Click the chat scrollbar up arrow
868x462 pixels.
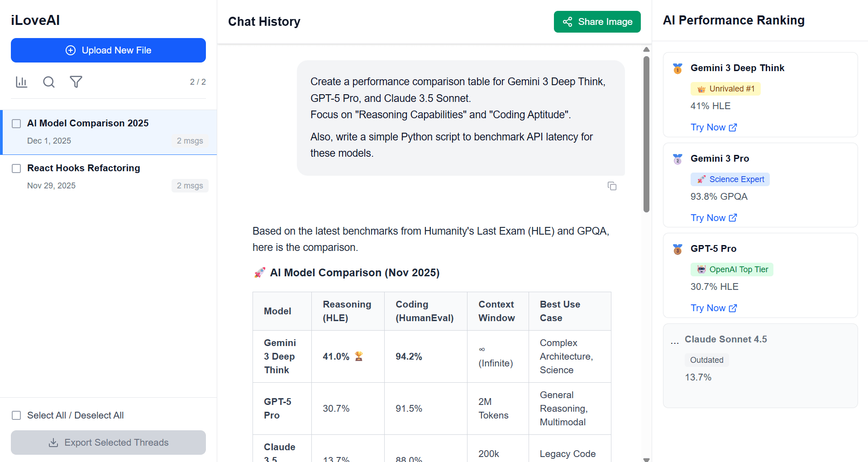(646, 49)
